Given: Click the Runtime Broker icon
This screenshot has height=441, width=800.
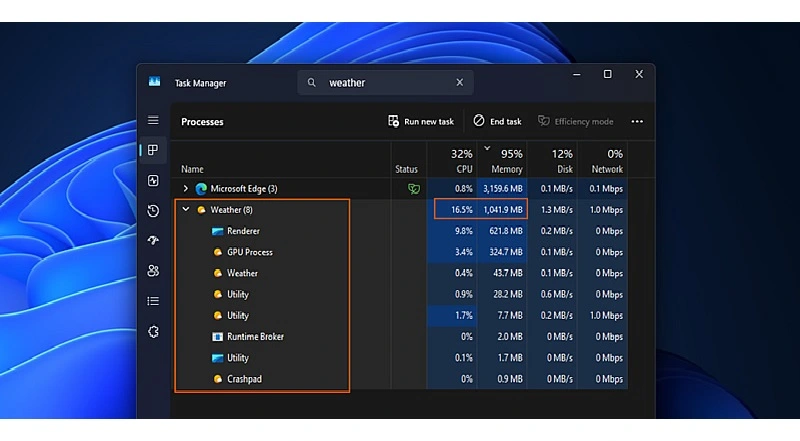Looking at the screenshot, I should pos(217,337).
